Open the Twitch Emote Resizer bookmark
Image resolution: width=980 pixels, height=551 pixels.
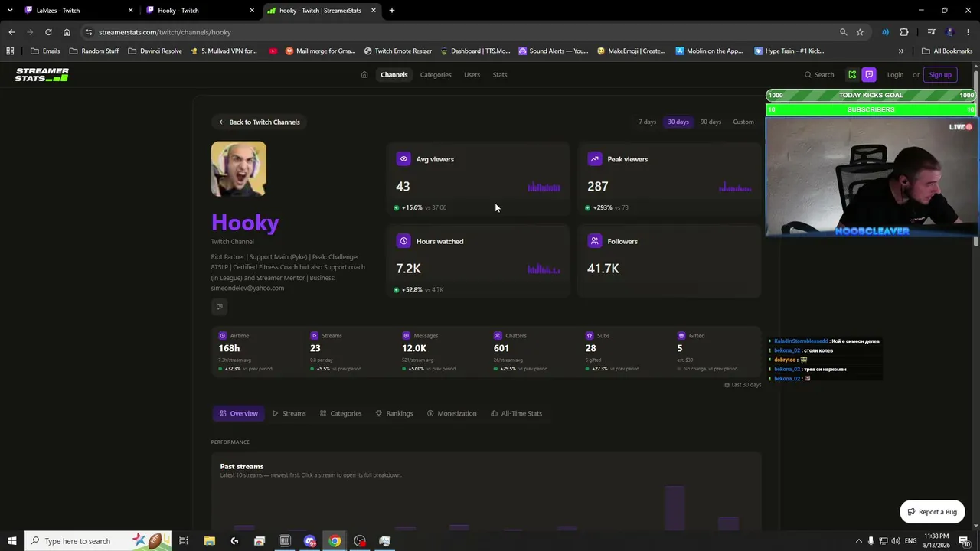click(398, 51)
